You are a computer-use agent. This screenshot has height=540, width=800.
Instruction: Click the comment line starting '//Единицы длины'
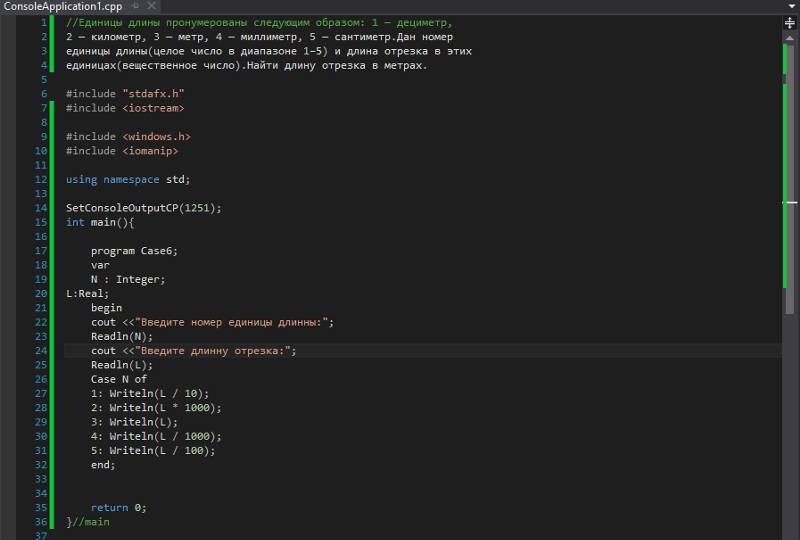pyautogui.click(x=259, y=23)
